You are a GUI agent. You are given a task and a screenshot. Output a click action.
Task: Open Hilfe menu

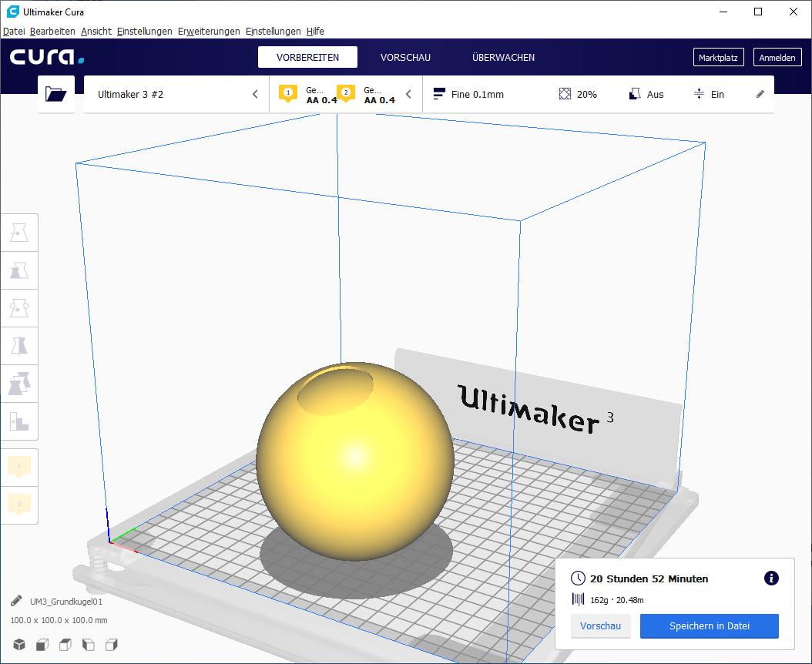pos(315,31)
